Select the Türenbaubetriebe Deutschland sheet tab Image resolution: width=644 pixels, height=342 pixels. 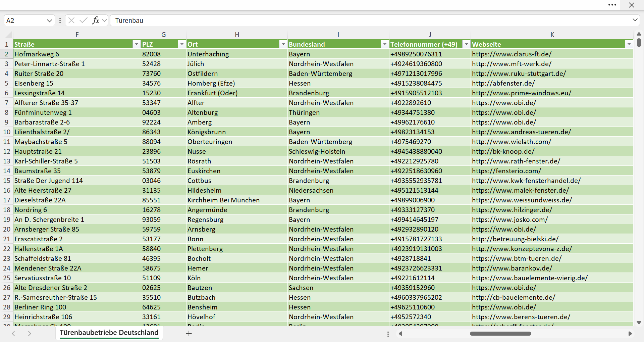click(x=109, y=333)
